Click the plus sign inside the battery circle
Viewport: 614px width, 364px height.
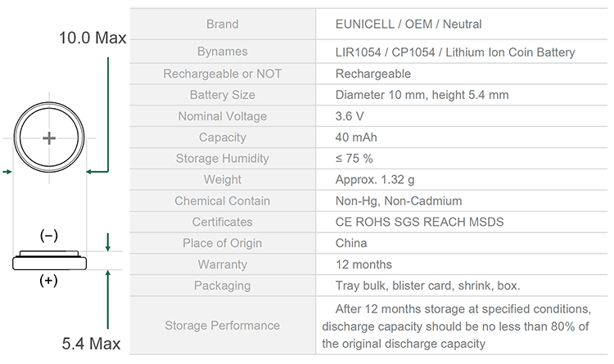click(49, 138)
